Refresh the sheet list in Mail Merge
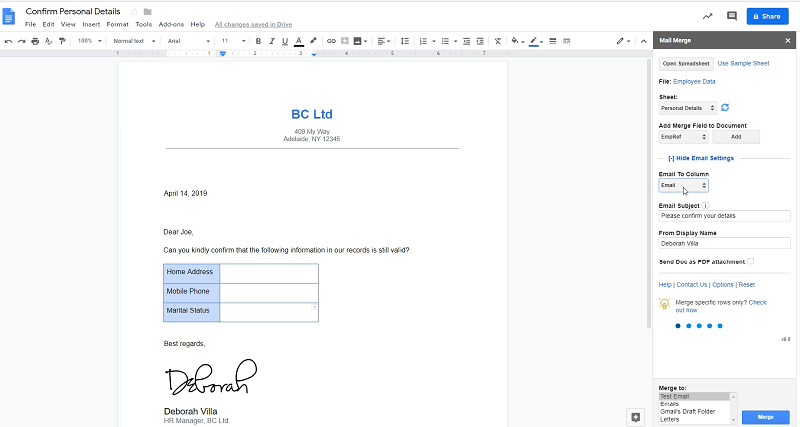Viewport: 800px width, 427px height. pos(725,107)
